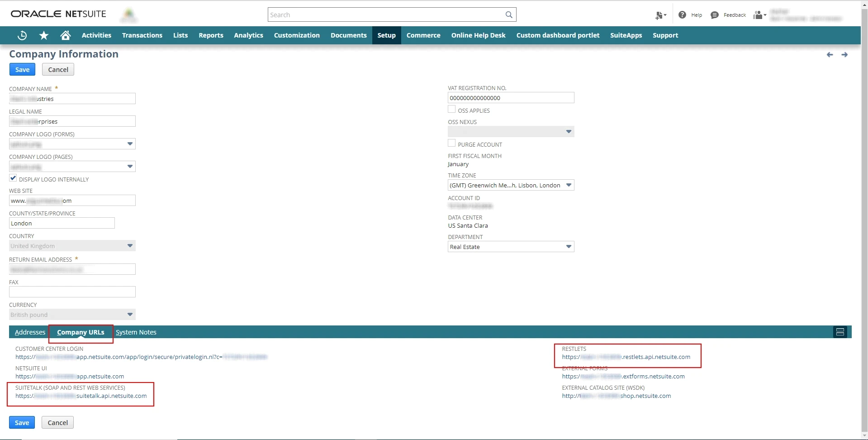868x440 pixels.
Task: Open the Recent Records history icon
Action: [22, 35]
